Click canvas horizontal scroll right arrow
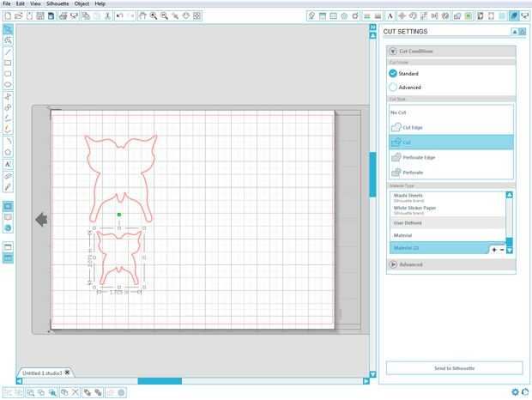 coord(366,381)
